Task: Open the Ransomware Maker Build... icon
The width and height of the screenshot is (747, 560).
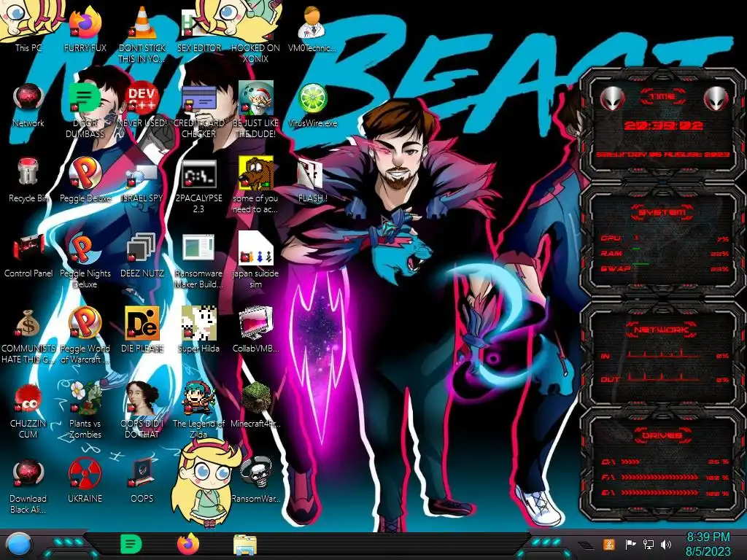Action: click(198, 261)
